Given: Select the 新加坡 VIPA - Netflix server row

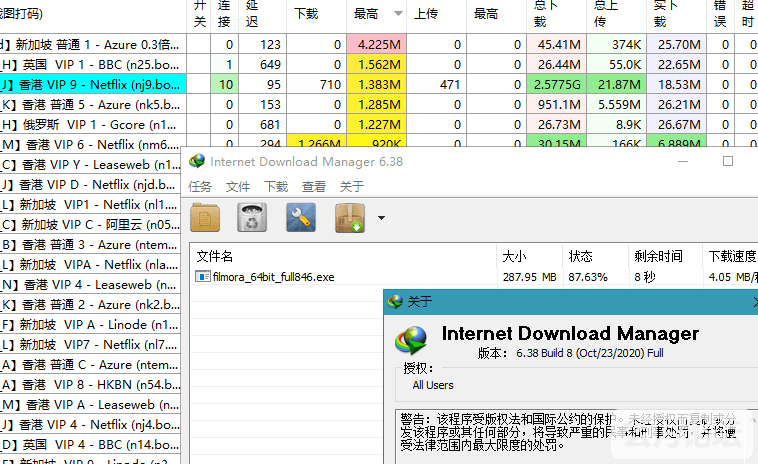Looking at the screenshot, I should [x=90, y=265].
